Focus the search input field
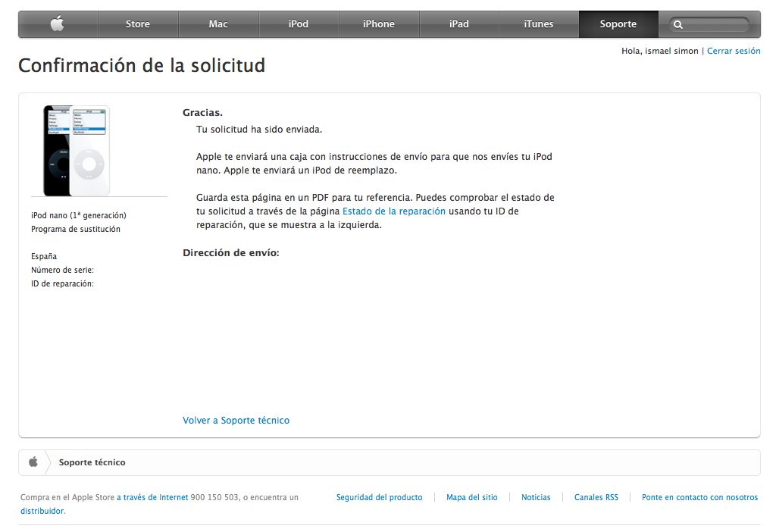This screenshot has height=532, width=776. pyautogui.click(x=709, y=24)
